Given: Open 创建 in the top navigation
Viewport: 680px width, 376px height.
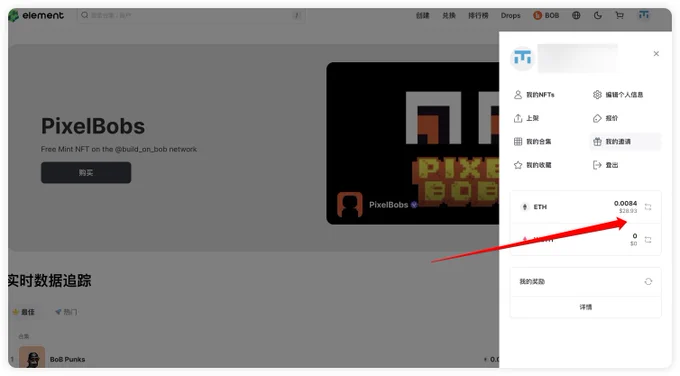Looking at the screenshot, I should coord(422,16).
